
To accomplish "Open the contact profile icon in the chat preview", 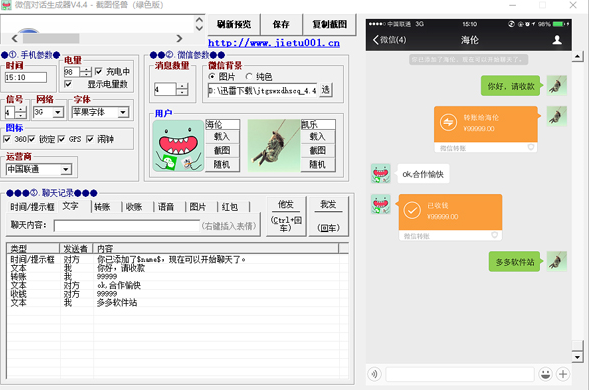I will tap(557, 40).
